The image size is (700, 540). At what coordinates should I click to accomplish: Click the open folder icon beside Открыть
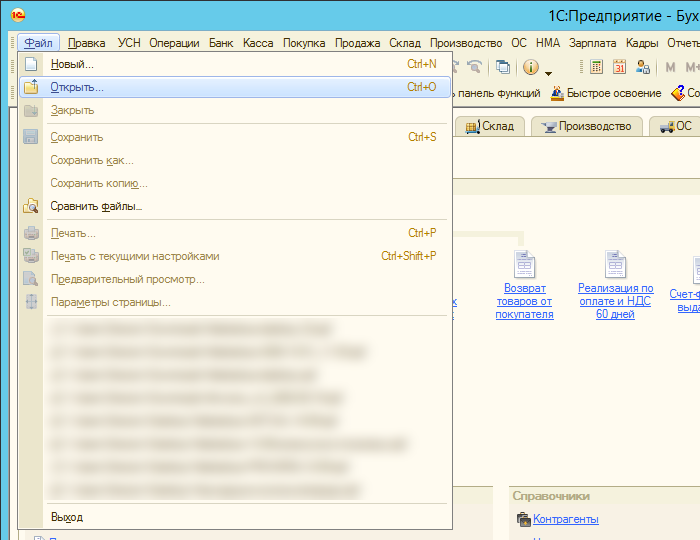point(31,87)
